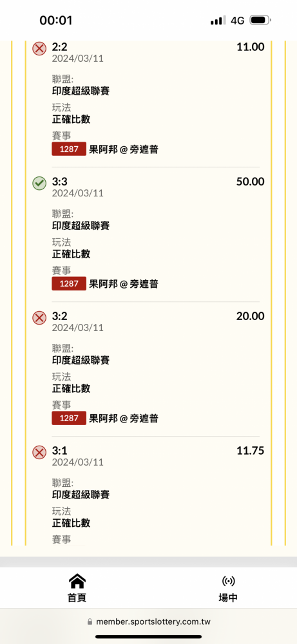Tap the live broadcast icon above 場中
The height and width of the screenshot is (644, 297).
point(228,581)
